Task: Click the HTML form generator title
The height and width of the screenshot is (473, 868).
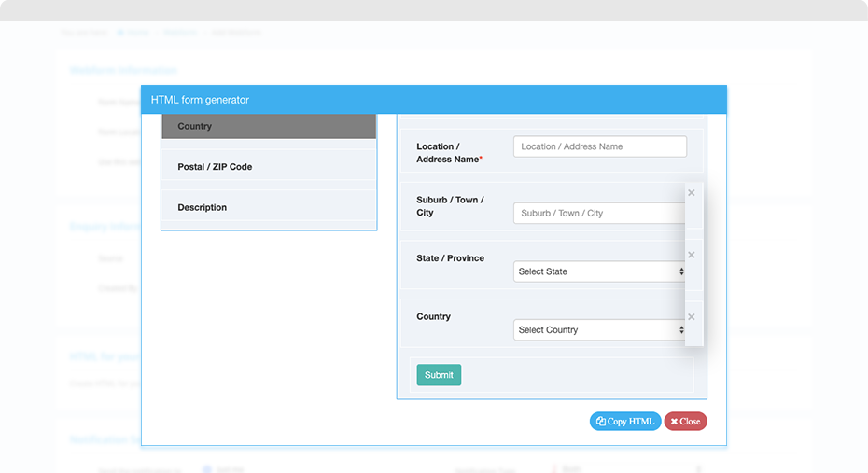Action: [x=200, y=100]
